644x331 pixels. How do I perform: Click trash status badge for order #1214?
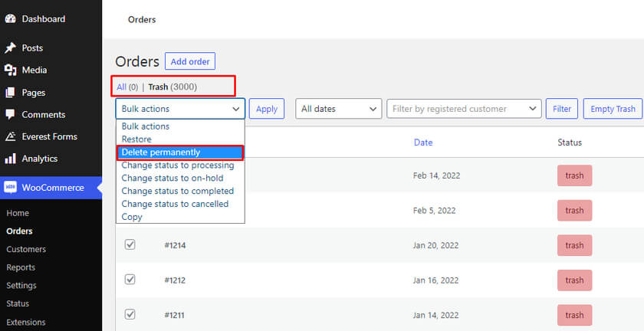(574, 245)
